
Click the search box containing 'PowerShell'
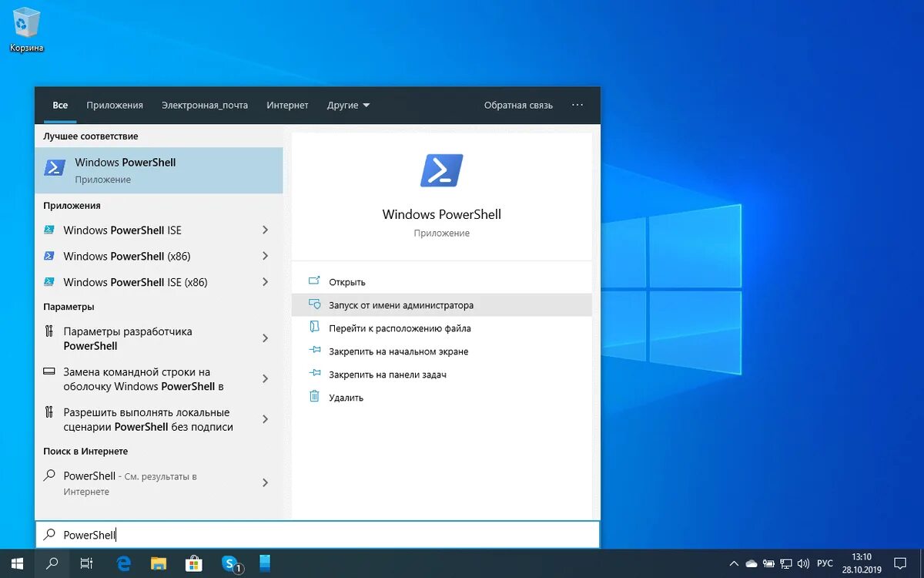tap(317, 535)
